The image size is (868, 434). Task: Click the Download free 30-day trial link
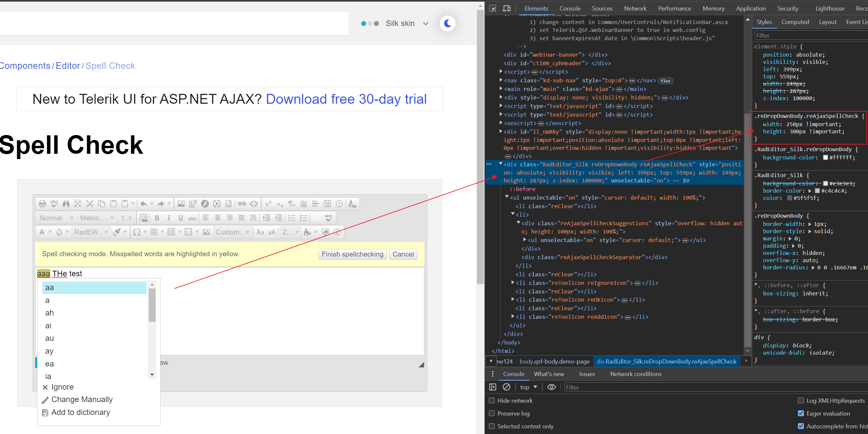(346, 99)
